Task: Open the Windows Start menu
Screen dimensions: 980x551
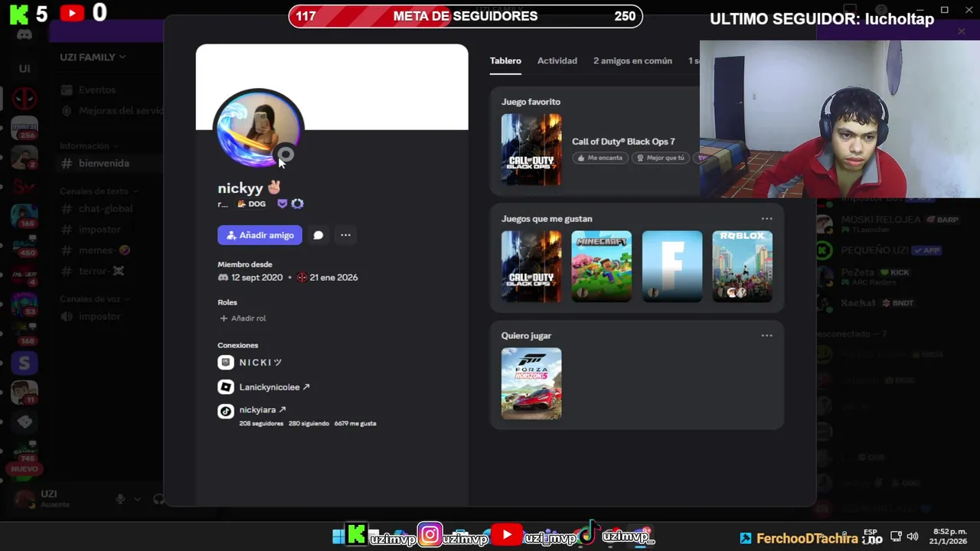Action: pos(338,536)
